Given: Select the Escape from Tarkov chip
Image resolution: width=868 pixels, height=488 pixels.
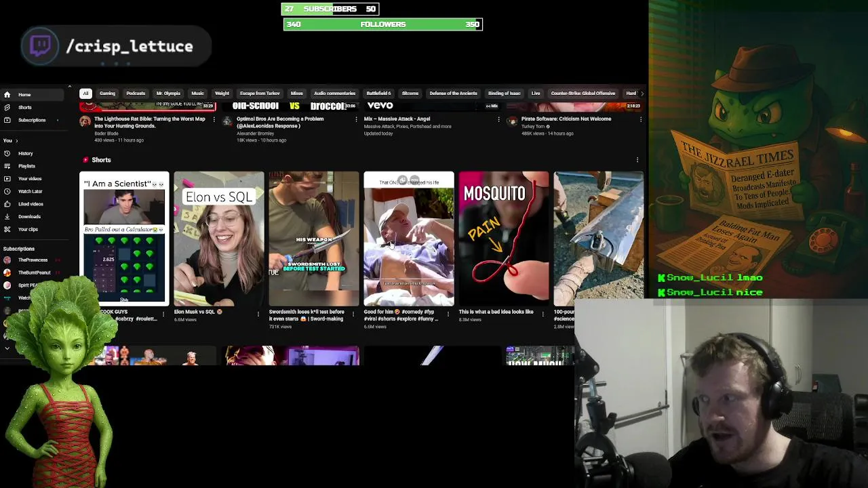Looking at the screenshot, I should 260,94.
